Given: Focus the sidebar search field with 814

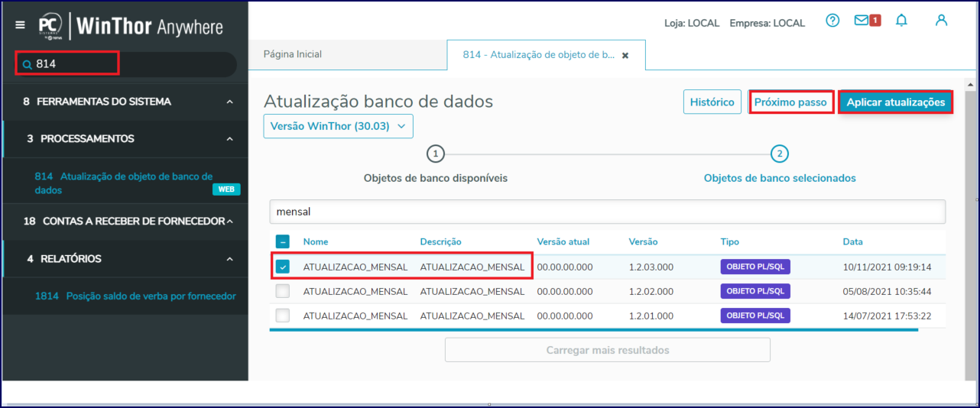Looking at the screenshot, I should [126, 64].
